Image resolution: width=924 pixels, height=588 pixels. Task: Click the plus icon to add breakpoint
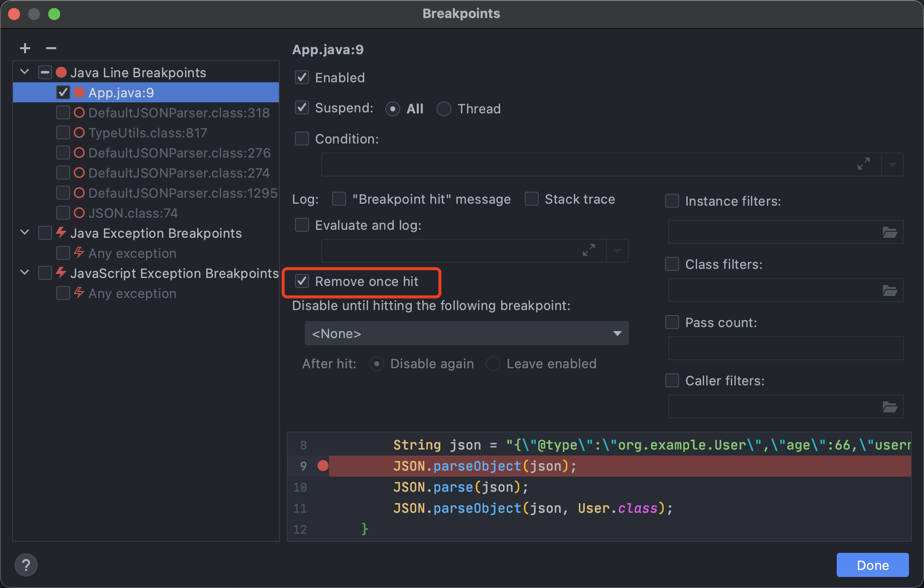tap(25, 48)
